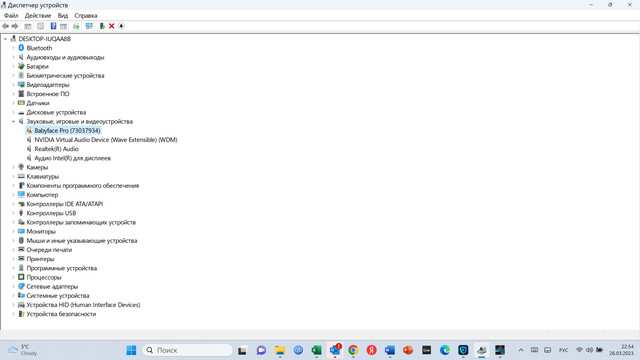Click the Компьютер label

(42, 195)
